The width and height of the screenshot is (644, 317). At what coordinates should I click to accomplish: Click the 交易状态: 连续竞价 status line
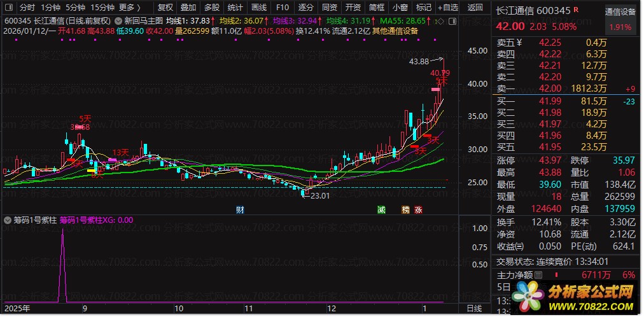(552, 262)
